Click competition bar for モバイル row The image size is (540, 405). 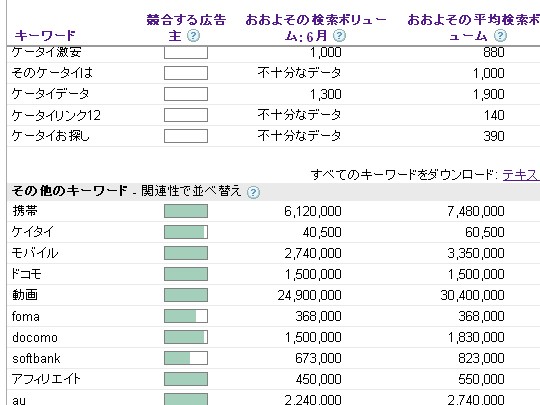pos(186,253)
